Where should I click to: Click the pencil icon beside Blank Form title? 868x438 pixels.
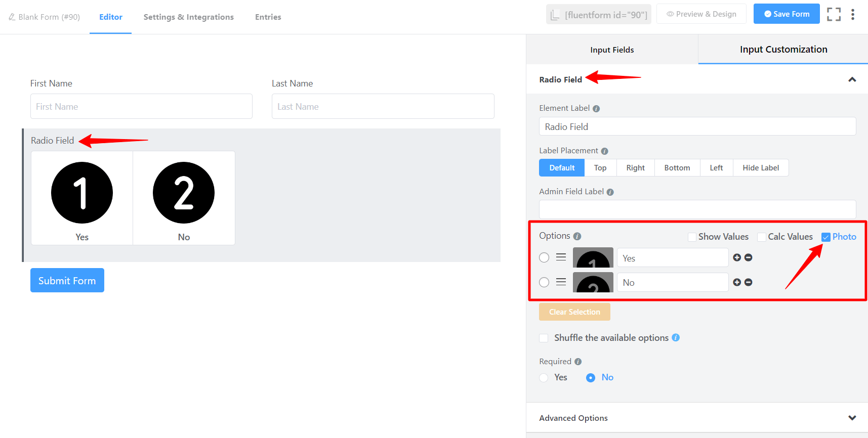pyautogui.click(x=12, y=17)
